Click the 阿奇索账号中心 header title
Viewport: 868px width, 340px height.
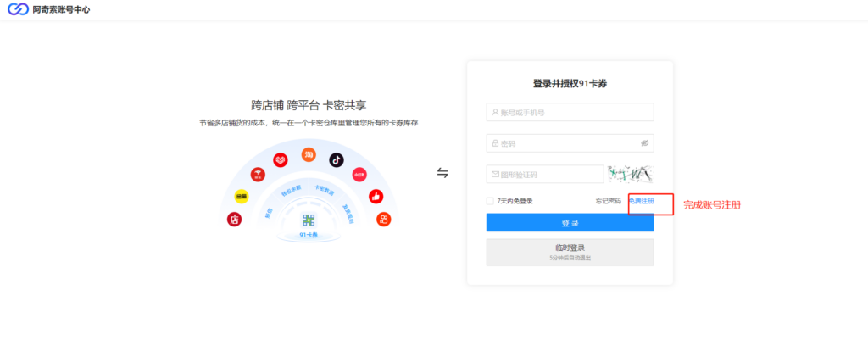61,9
